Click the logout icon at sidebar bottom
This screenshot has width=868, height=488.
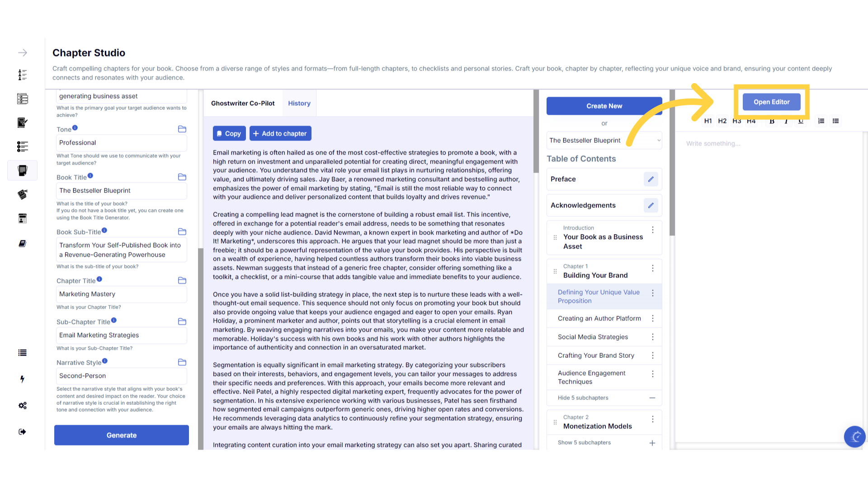(x=22, y=432)
